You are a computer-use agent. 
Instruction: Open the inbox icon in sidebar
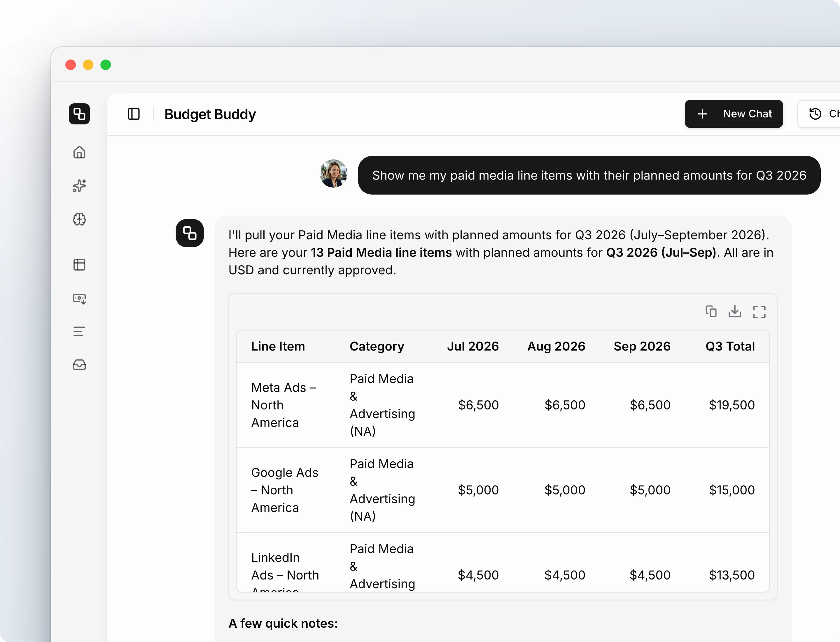point(79,365)
